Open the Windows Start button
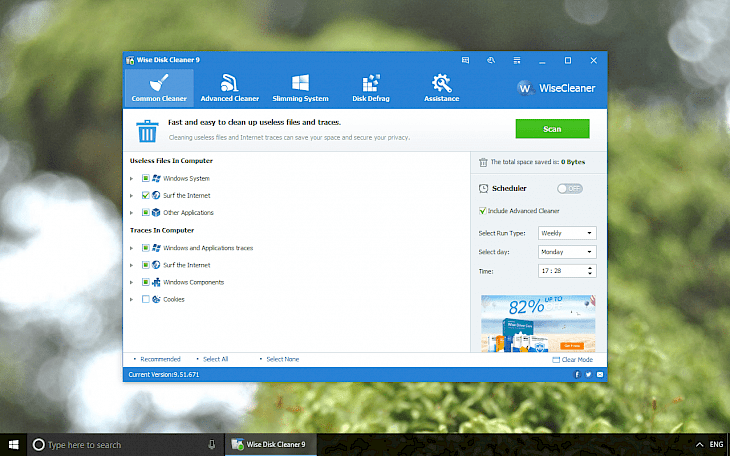 [14, 445]
